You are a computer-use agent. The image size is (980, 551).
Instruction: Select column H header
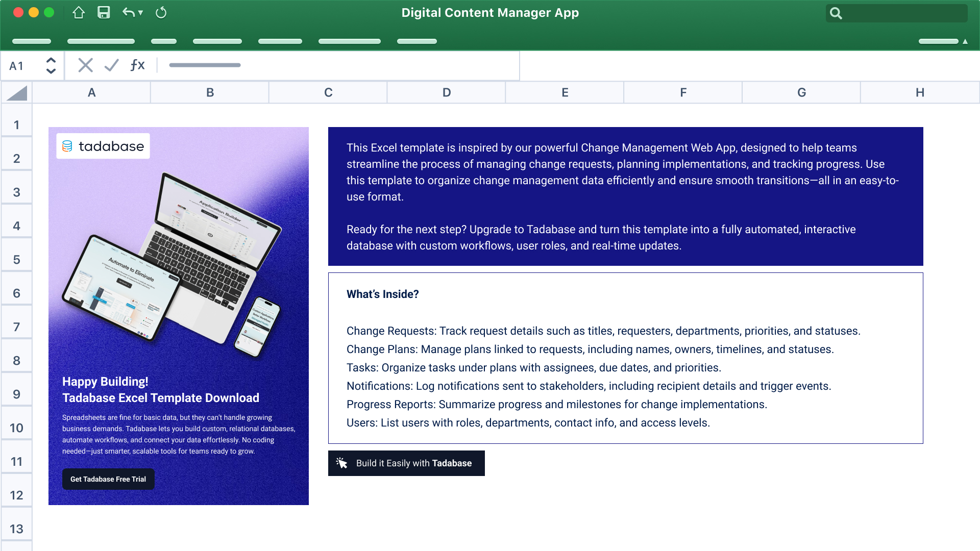(920, 93)
